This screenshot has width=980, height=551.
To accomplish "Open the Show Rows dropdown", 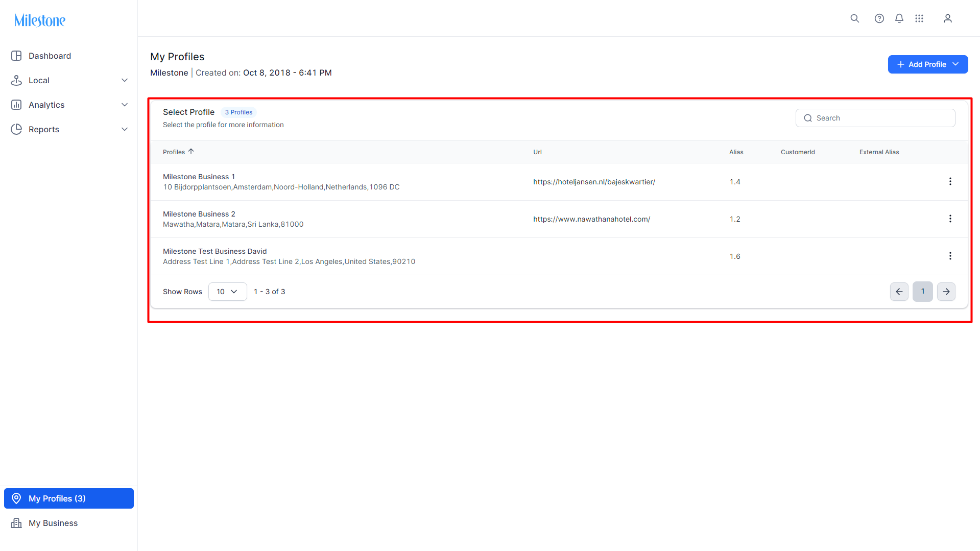I will pyautogui.click(x=227, y=292).
